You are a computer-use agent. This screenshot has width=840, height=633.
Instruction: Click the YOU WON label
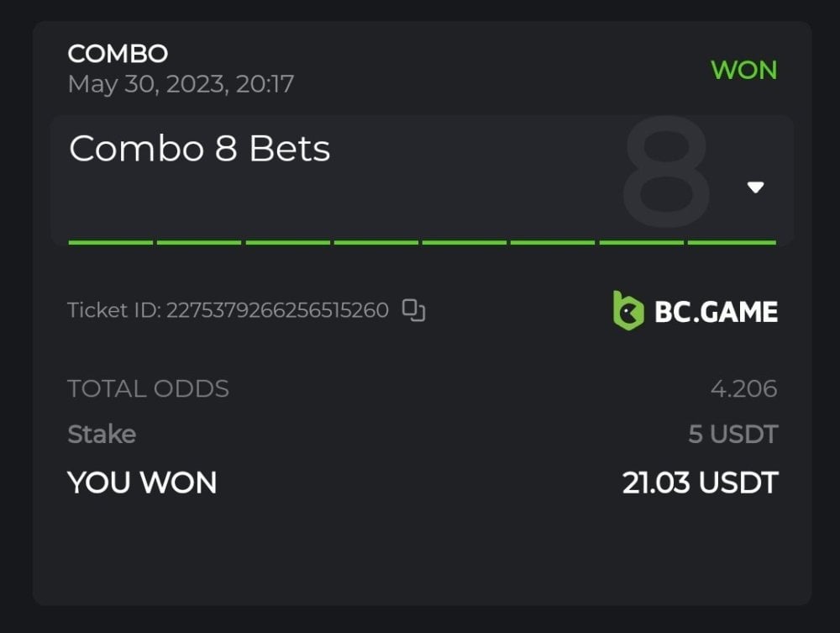(142, 483)
